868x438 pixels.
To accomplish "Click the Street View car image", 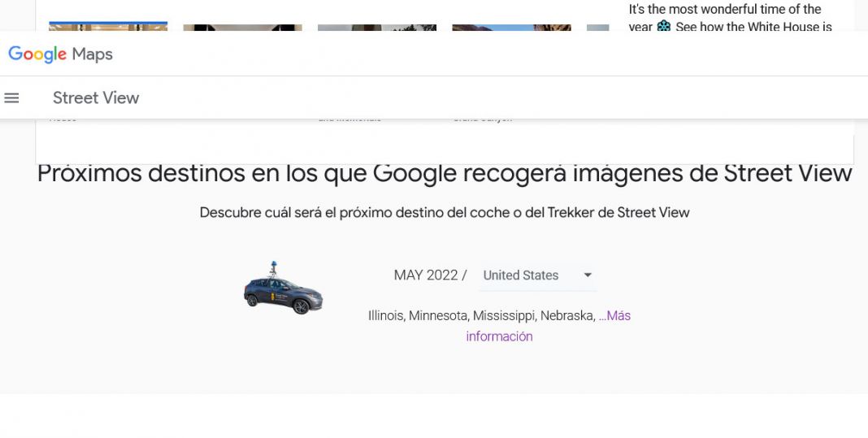I will [283, 289].
